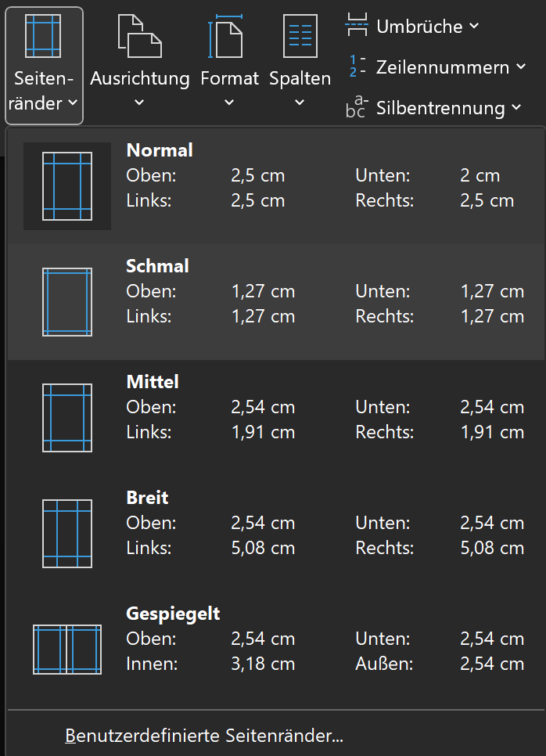Open the Spalten dropdown chevron
Image resolution: width=546 pixels, height=756 pixels.
pos(300,102)
